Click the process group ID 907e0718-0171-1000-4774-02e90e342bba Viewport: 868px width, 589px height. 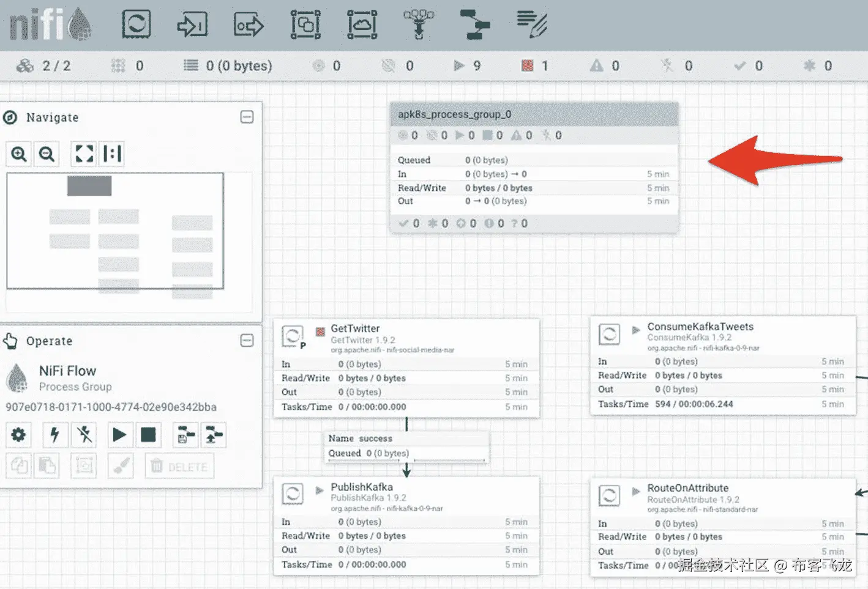coord(111,407)
